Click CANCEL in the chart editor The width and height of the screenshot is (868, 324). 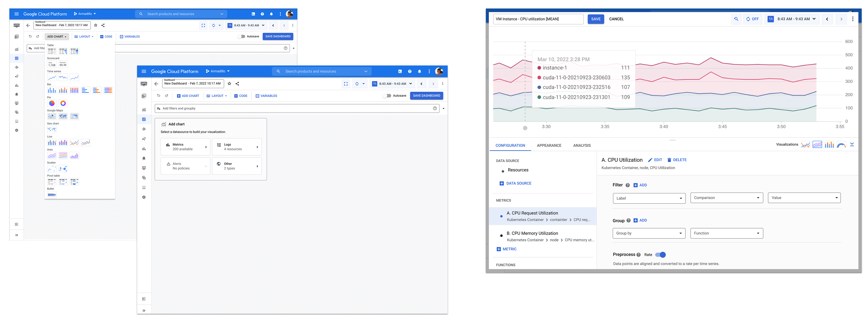[616, 19]
